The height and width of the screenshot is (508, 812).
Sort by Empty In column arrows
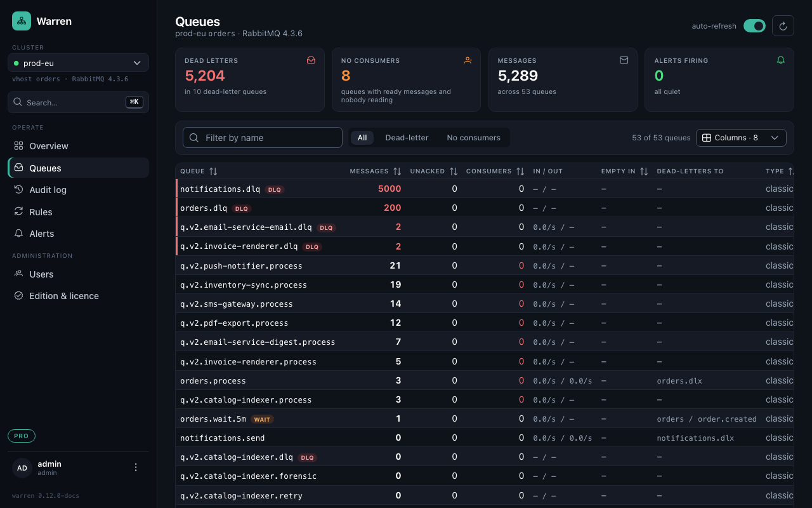point(644,171)
